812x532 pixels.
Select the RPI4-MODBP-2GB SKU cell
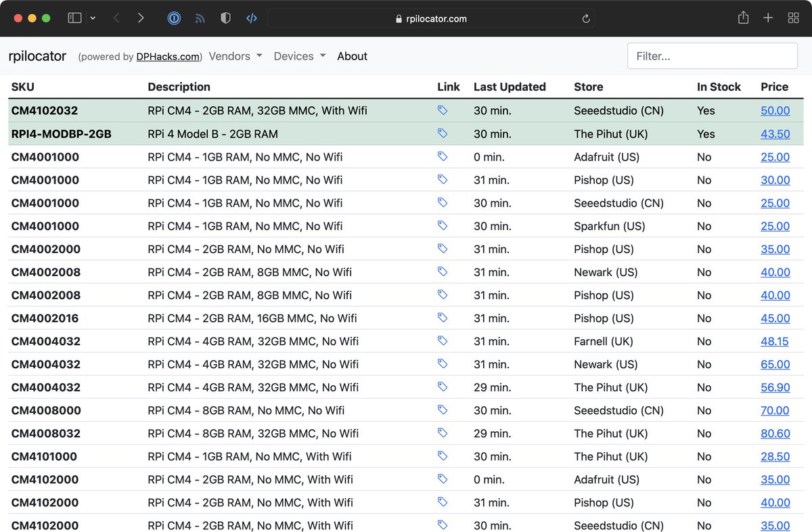pyautogui.click(x=61, y=134)
